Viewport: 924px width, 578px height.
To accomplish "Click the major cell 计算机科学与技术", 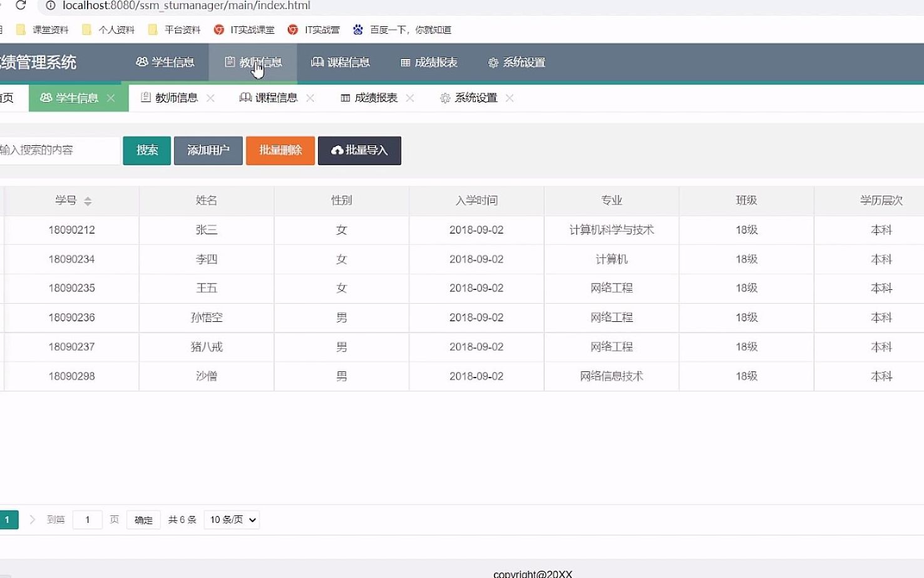I will pos(612,230).
